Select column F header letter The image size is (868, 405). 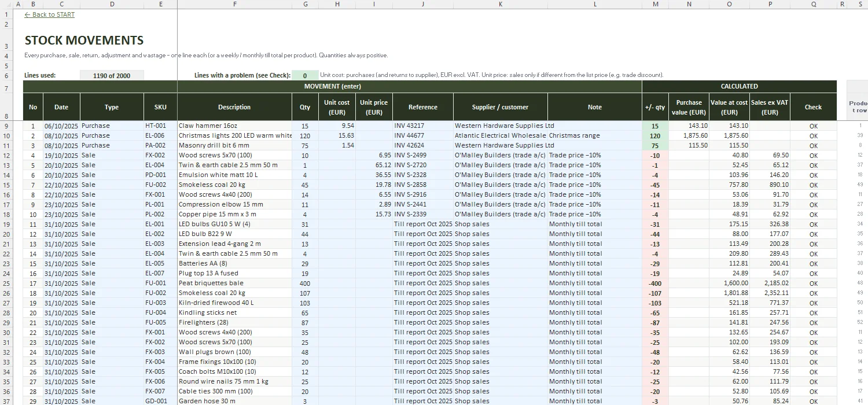pyautogui.click(x=234, y=4)
